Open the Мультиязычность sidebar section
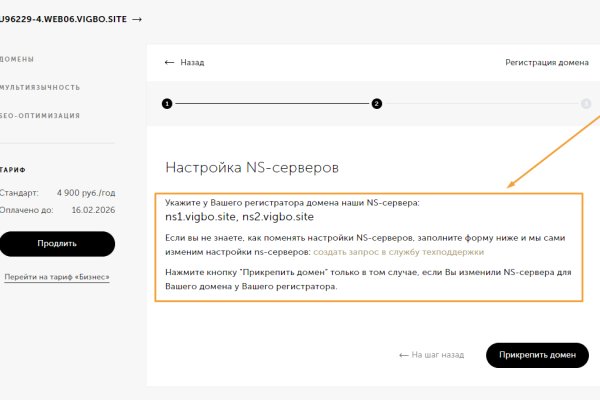Screen dimensions: 600x400 pos(40,88)
